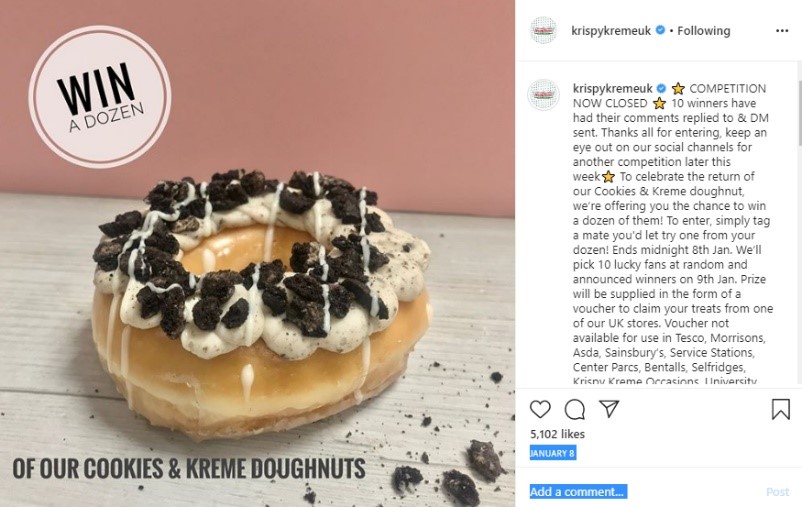
Task: Open krispykremeuk username link in the caption
Action: coord(613,89)
